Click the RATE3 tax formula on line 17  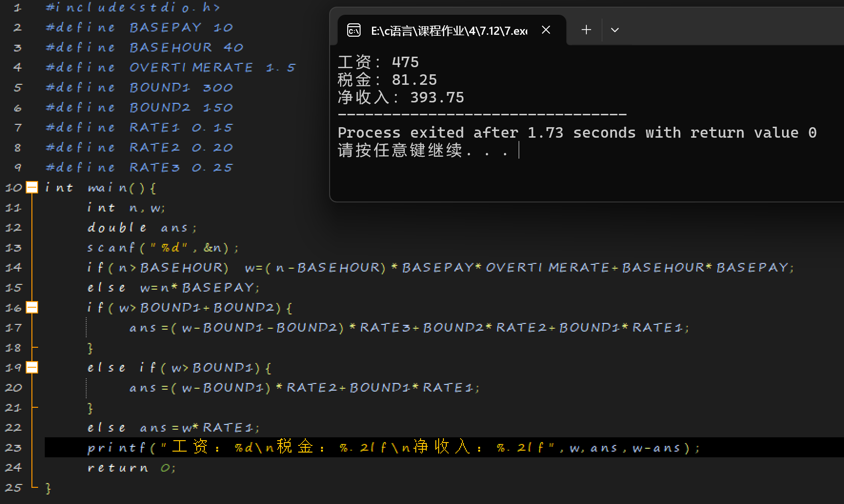point(409,328)
